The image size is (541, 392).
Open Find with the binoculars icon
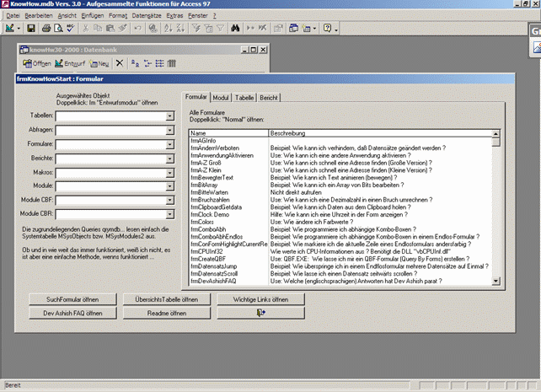click(235, 29)
